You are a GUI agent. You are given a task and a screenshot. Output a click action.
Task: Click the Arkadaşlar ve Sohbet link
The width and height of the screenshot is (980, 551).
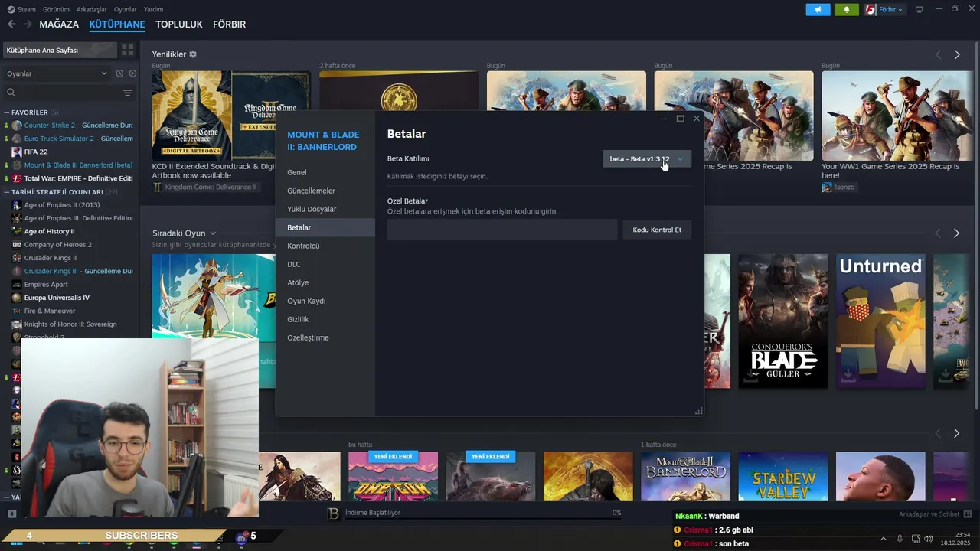(x=929, y=514)
